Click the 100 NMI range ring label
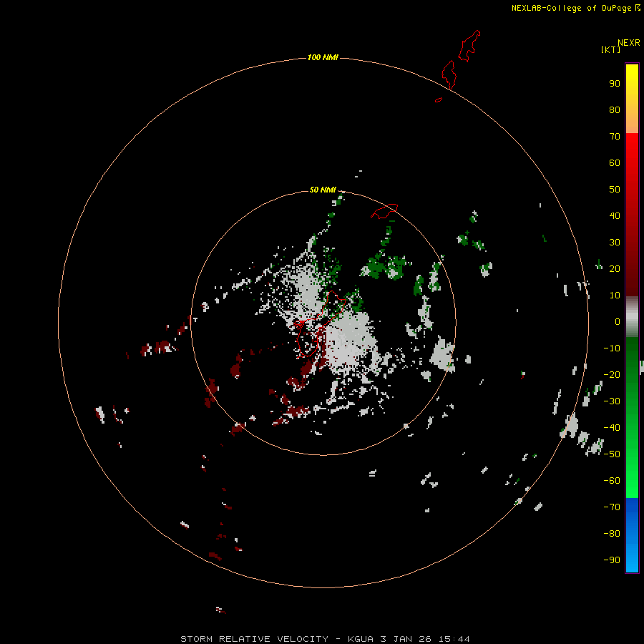 click(323, 57)
